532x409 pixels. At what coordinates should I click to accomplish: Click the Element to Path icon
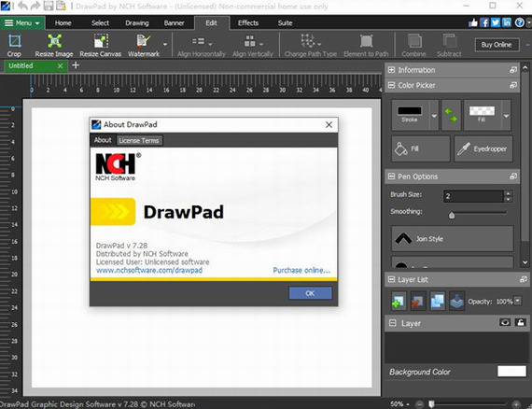click(x=366, y=41)
